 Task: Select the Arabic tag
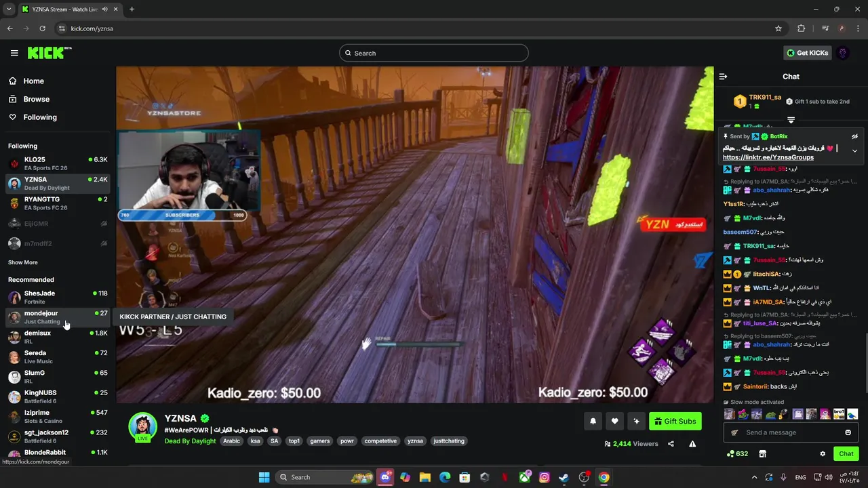[x=232, y=441]
